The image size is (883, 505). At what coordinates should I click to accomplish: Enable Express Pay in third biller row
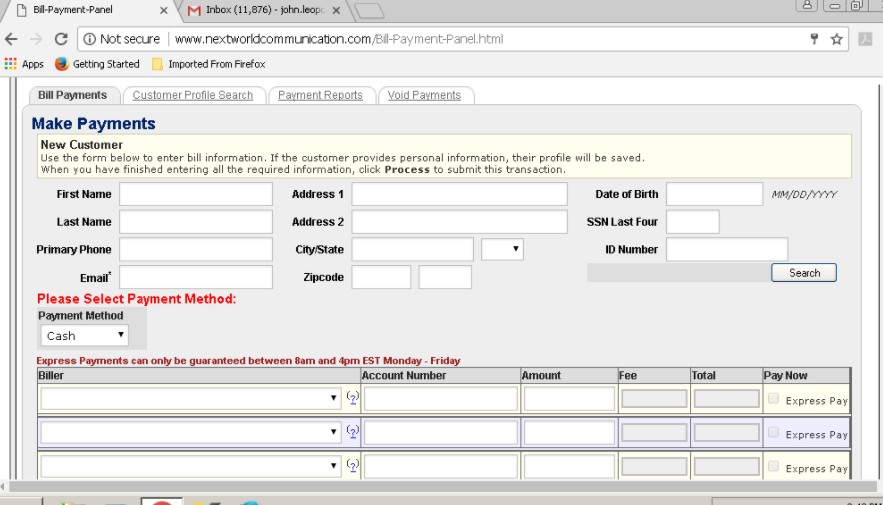coord(773,466)
